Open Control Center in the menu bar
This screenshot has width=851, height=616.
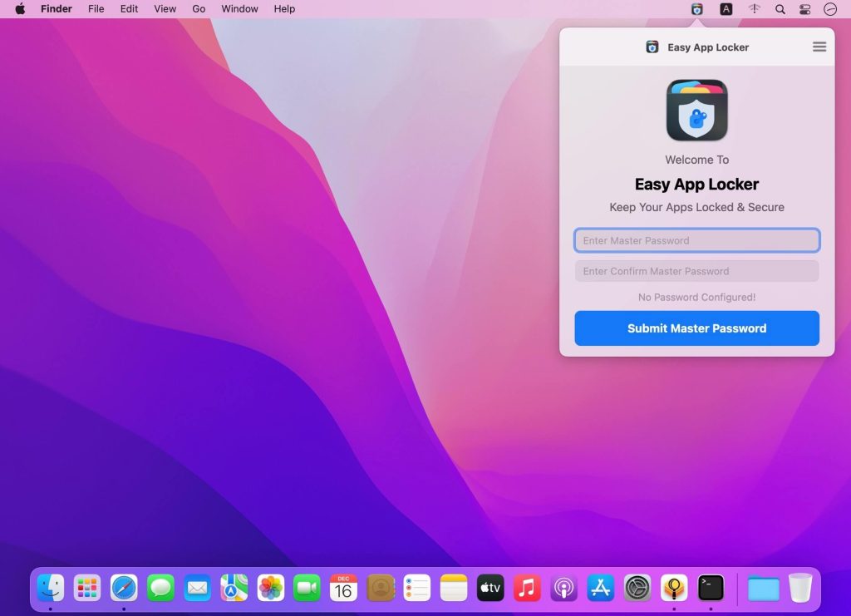coord(804,9)
